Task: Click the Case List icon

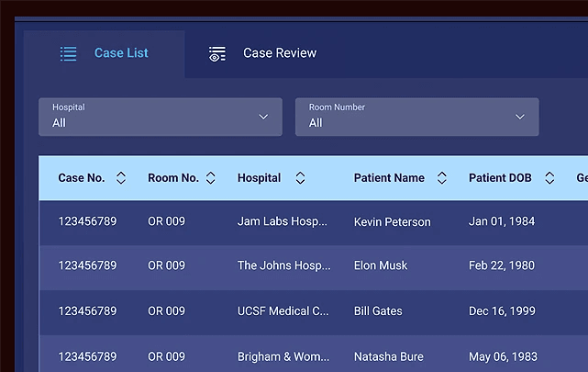Action: (x=68, y=53)
